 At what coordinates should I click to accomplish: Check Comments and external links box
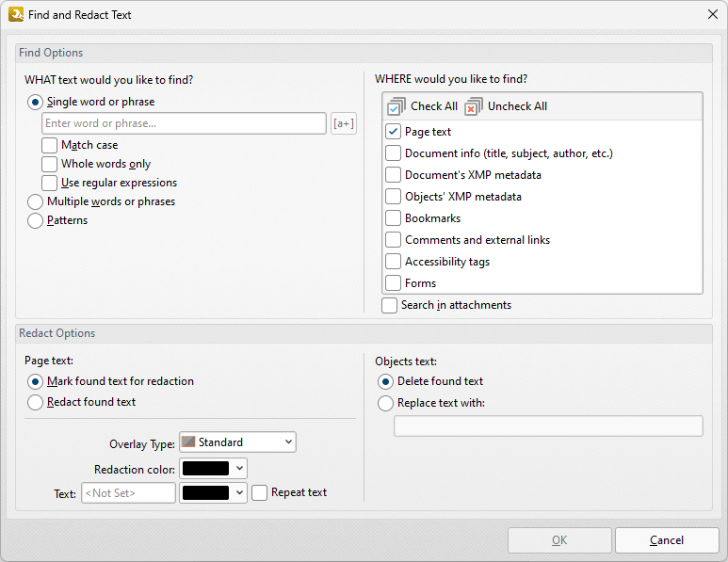(x=393, y=239)
